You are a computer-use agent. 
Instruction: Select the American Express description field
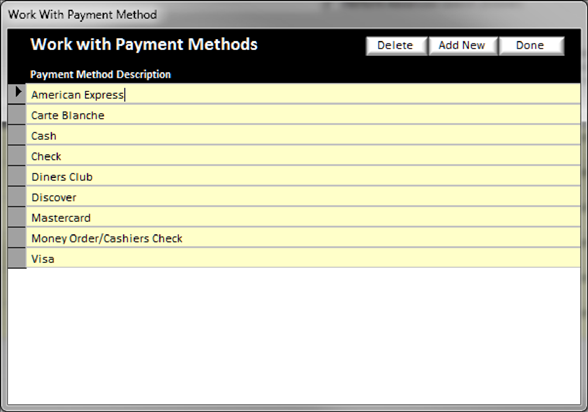pyautogui.click(x=303, y=94)
